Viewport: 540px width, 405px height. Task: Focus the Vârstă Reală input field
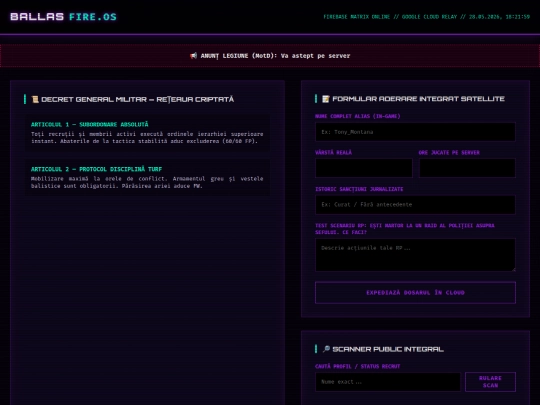coord(364,168)
